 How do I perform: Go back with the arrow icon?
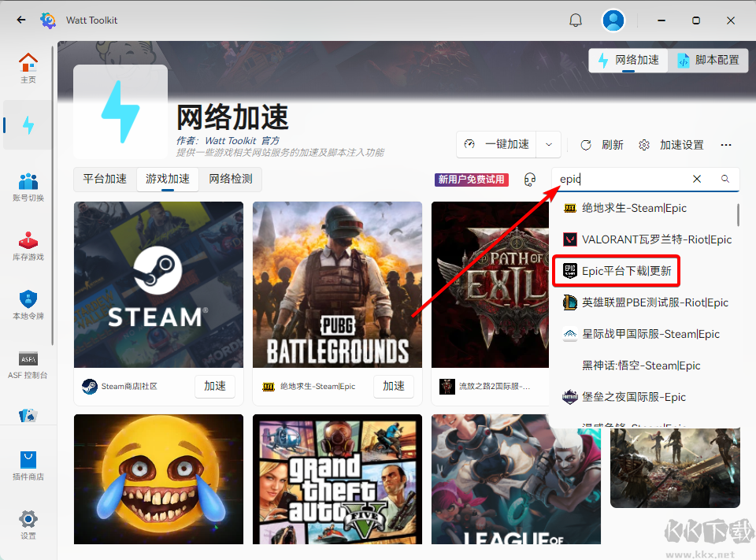[x=20, y=20]
